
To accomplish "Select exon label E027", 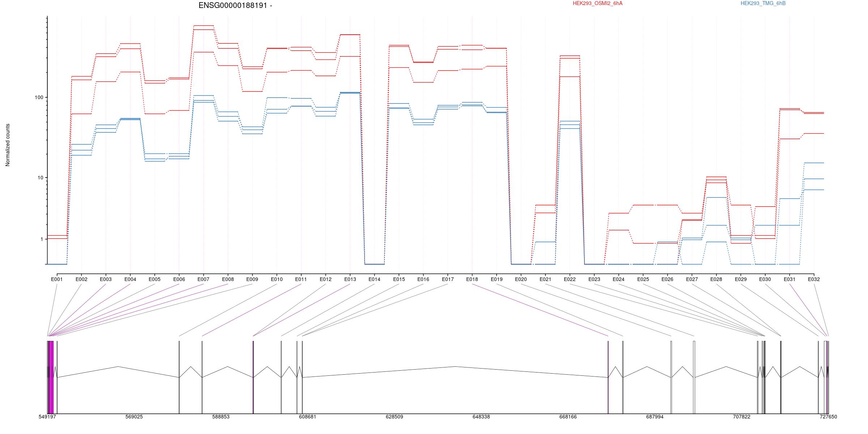I will (x=692, y=279).
